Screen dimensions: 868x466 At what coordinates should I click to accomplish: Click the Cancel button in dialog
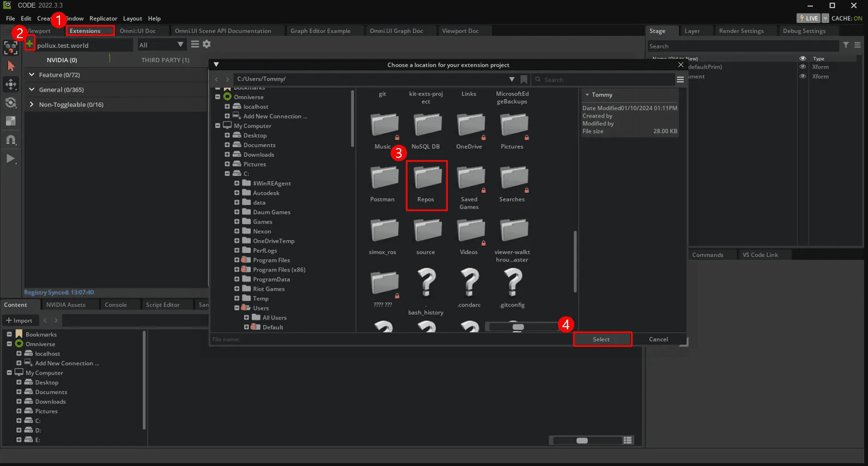pos(658,339)
